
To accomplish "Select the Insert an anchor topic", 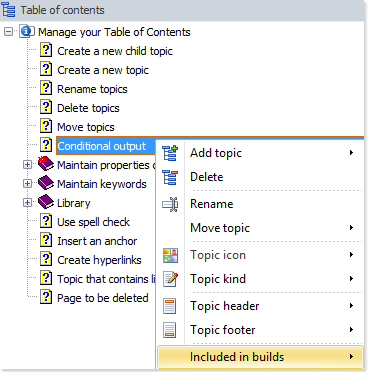I will click(x=97, y=241).
